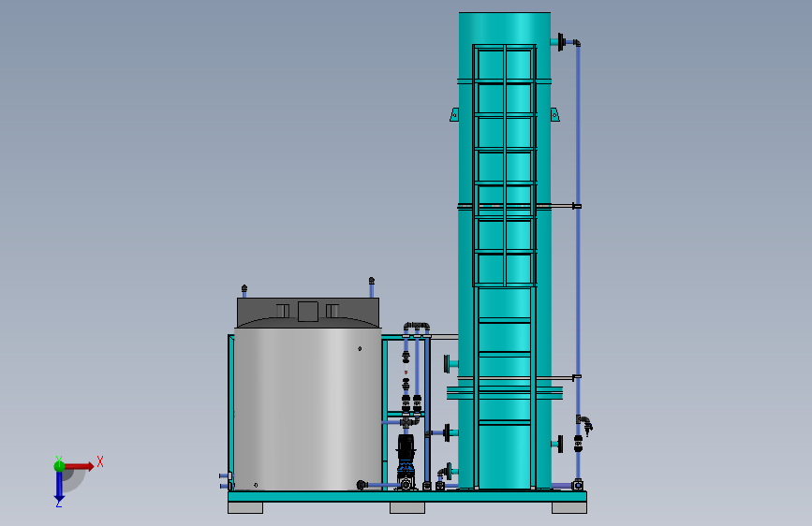
Task: Select the gray cylindrical storage tank body
Action: tap(307, 409)
